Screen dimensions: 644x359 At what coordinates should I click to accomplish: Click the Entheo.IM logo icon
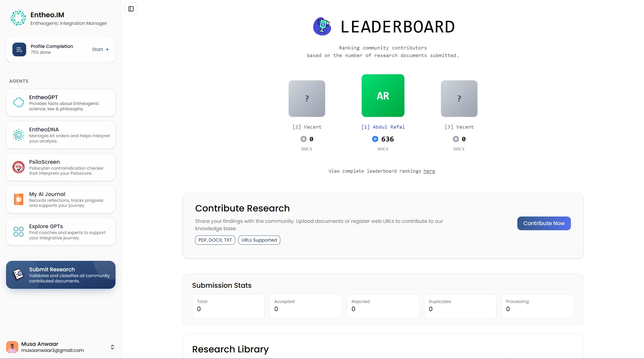[18, 18]
